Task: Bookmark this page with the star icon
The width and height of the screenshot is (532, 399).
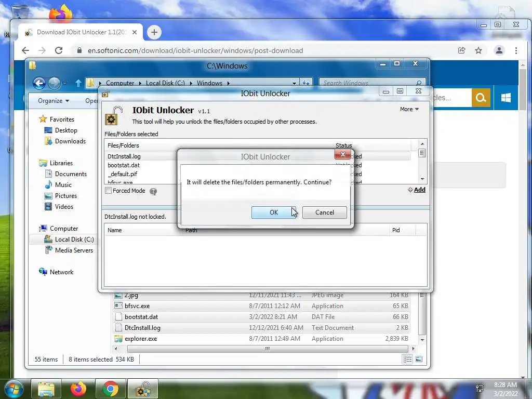Action: click(x=478, y=50)
